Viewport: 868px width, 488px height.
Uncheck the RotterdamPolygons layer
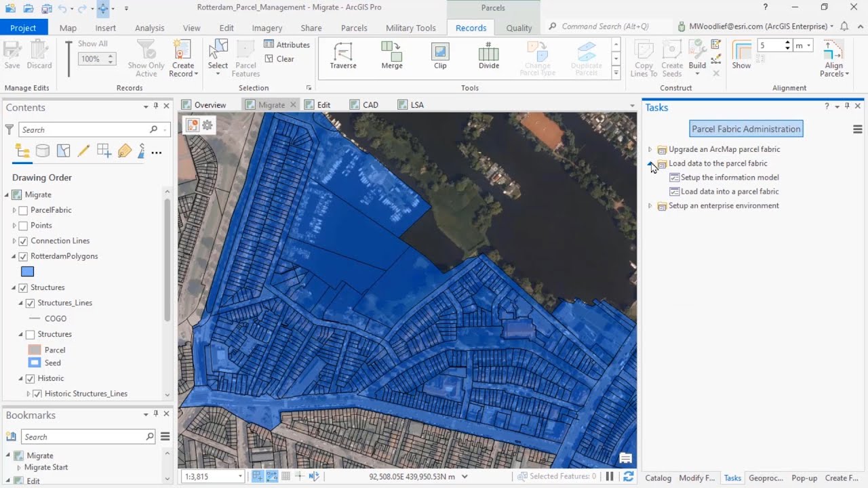(23, 256)
